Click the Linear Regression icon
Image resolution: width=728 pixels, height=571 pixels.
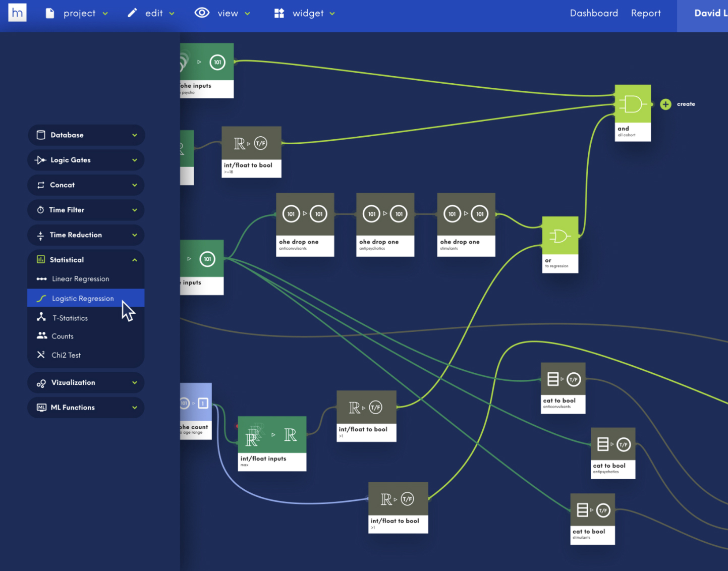click(42, 279)
